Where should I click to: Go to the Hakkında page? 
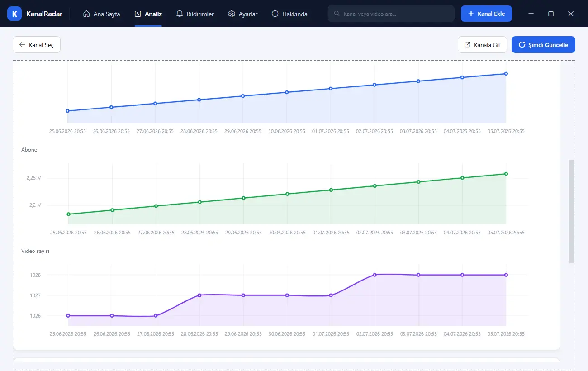289,14
